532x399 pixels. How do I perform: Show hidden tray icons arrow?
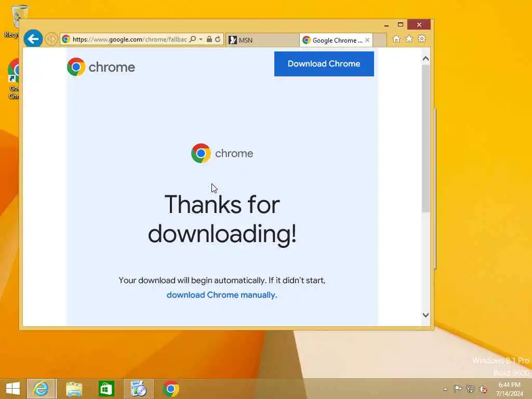click(445, 389)
